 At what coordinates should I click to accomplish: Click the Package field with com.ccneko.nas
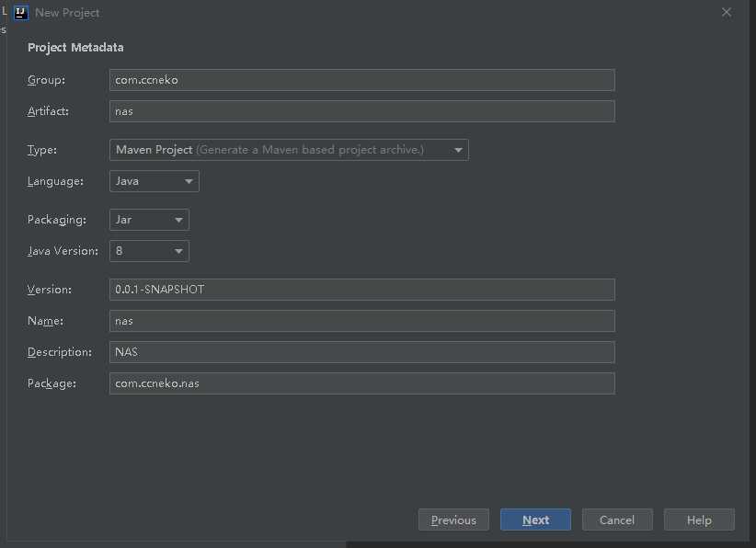361,383
